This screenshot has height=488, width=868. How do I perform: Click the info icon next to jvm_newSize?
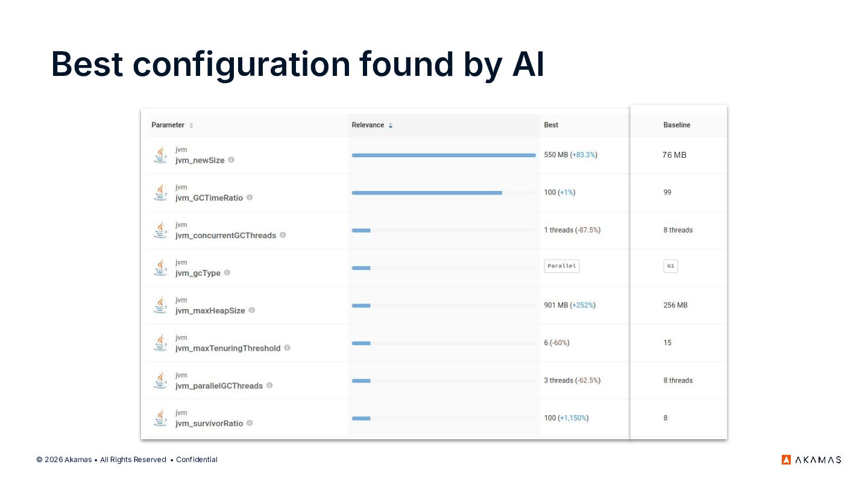pos(231,160)
